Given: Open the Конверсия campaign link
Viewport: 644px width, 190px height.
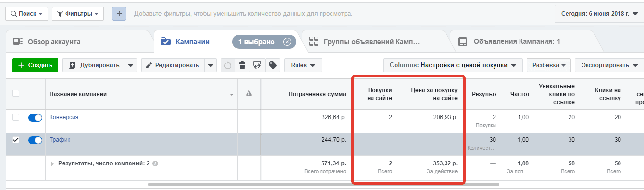Looking at the screenshot, I should tap(64, 117).
